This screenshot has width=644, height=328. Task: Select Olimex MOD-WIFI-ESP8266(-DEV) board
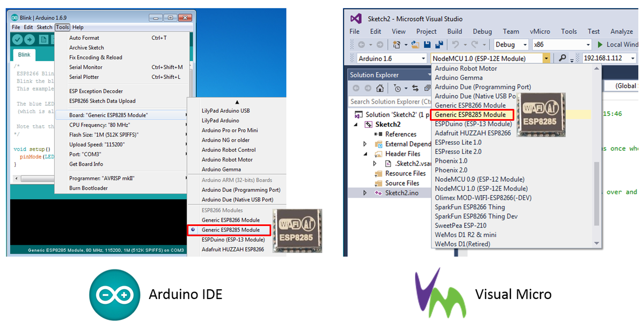[482, 198]
